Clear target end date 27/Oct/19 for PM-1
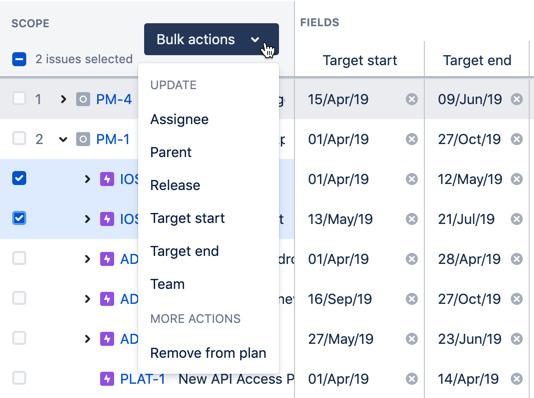The image size is (534, 398). pyautogui.click(x=517, y=139)
